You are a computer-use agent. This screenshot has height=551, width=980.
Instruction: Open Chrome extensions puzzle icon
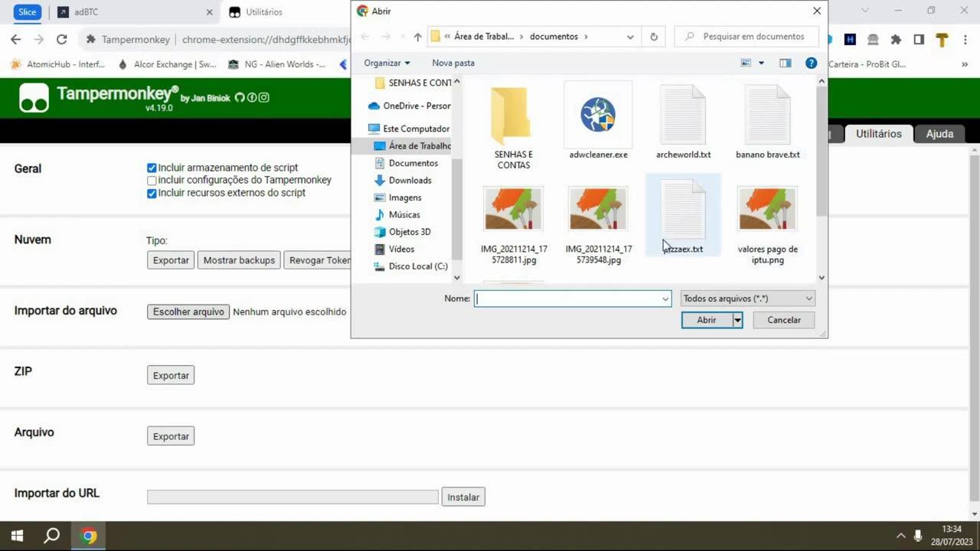[x=896, y=39]
